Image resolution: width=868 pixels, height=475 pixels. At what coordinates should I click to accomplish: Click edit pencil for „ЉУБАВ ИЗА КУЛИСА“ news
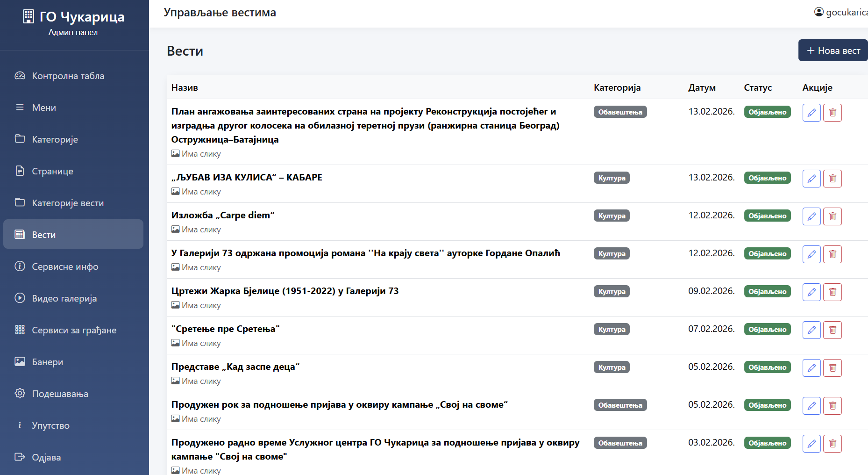tap(811, 179)
